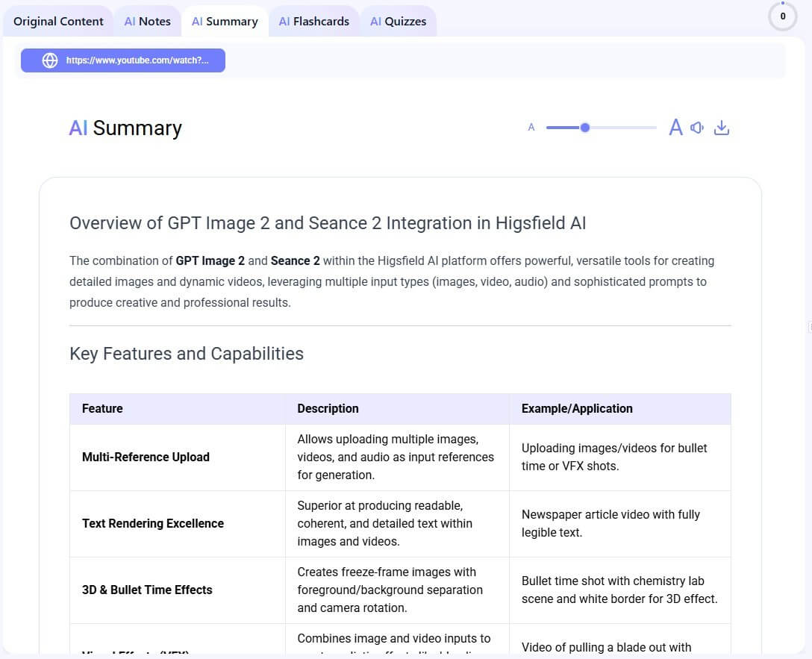Select the AI Summary tab
This screenshot has width=812, height=659.
tap(225, 21)
